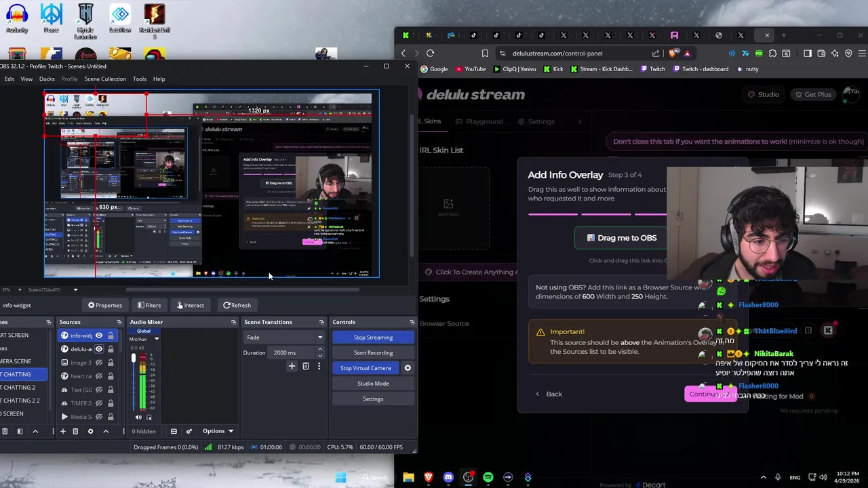The height and width of the screenshot is (488, 868).
Task: Switch Audio Mixer layout icon
Action: pos(174,431)
